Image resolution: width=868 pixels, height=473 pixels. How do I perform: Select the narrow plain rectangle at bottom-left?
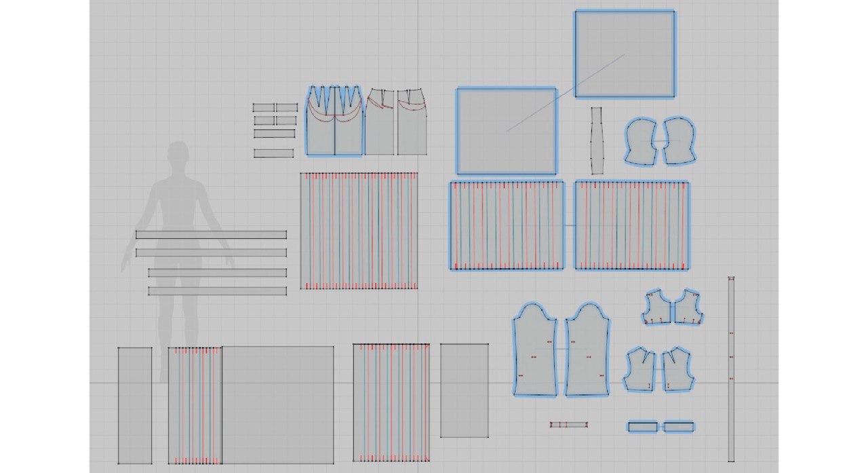135,406
